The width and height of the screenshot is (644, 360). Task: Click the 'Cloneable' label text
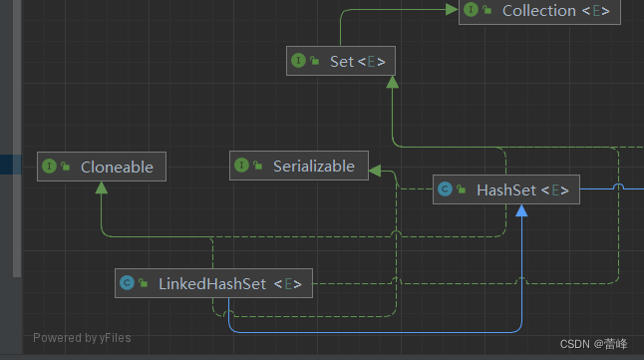pyautogui.click(x=117, y=167)
